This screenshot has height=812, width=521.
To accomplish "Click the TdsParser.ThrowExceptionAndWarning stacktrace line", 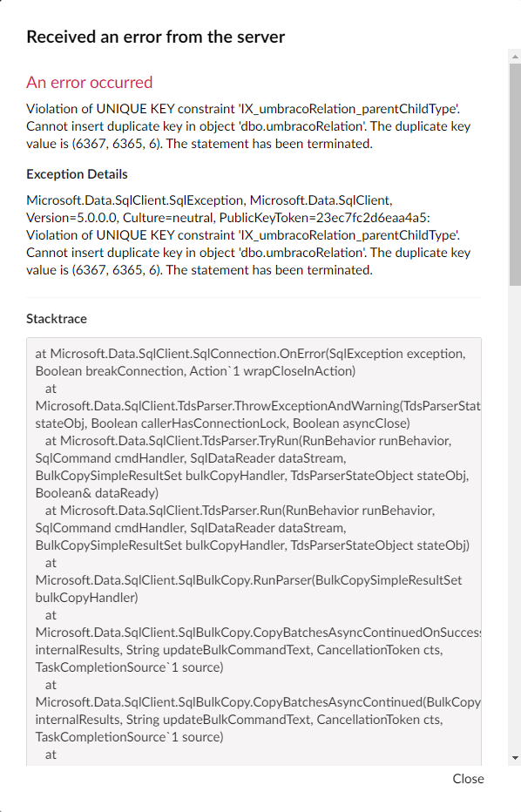I will [x=258, y=406].
